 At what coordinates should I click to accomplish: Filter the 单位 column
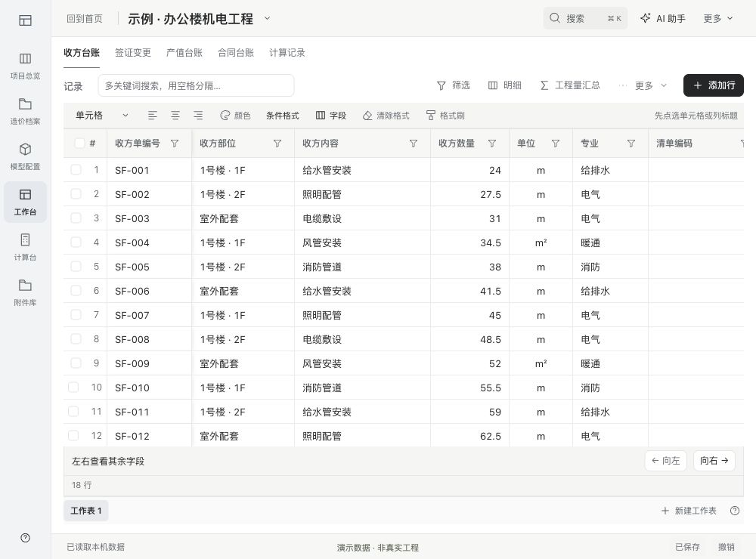[x=556, y=143]
